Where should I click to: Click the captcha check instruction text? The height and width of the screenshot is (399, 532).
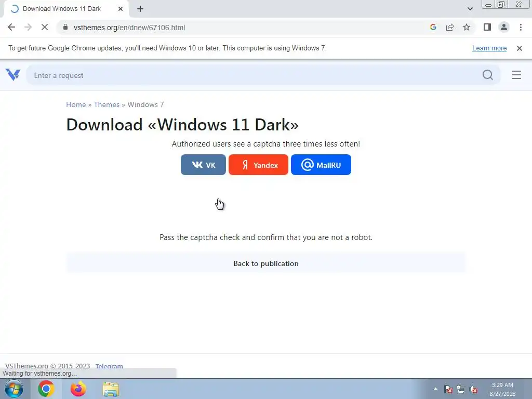266,237
